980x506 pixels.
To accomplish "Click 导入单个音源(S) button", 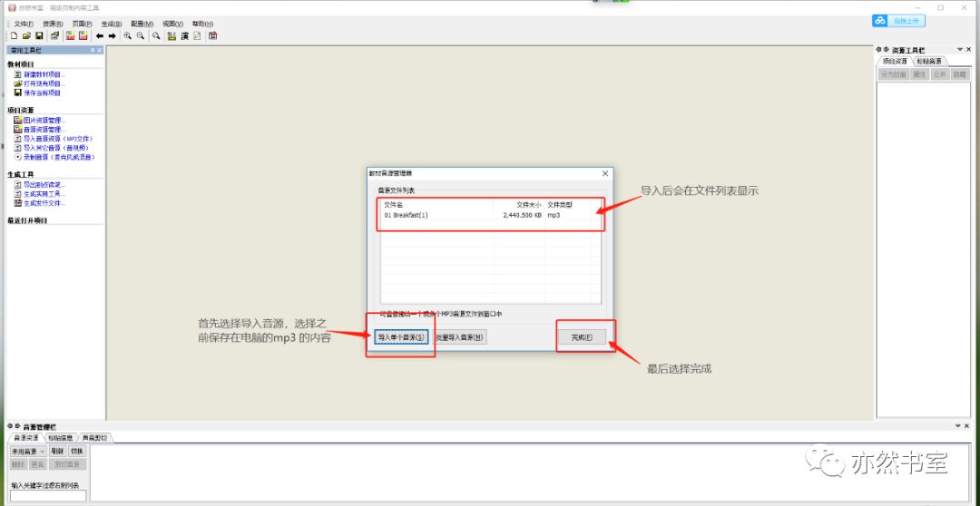I will [401, 337].
